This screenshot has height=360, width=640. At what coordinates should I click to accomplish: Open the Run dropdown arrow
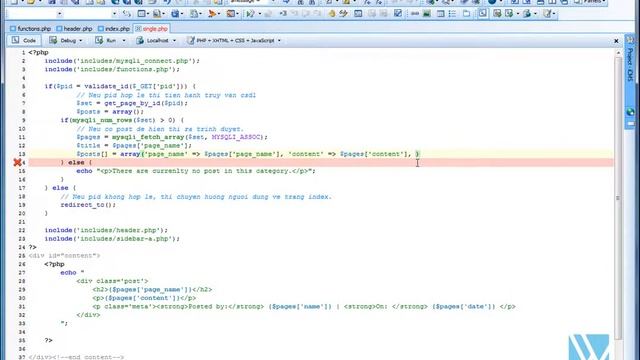click(x=124, y=41)
